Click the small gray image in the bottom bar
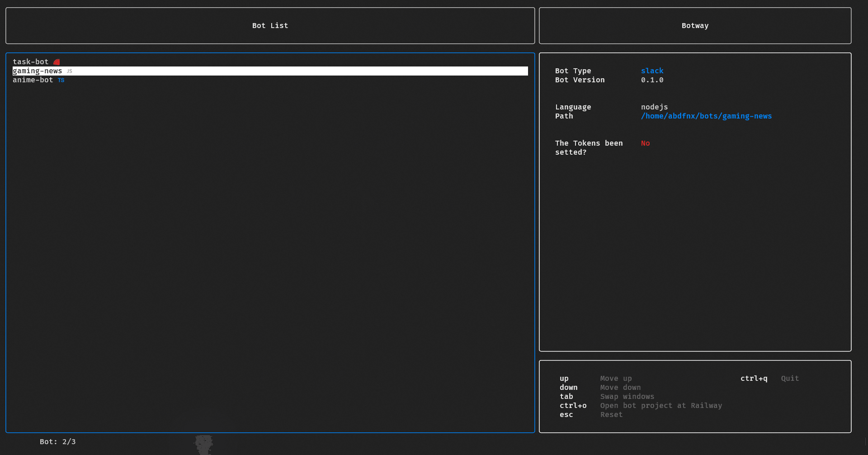868x455 pixels. [x=204, y=444]
